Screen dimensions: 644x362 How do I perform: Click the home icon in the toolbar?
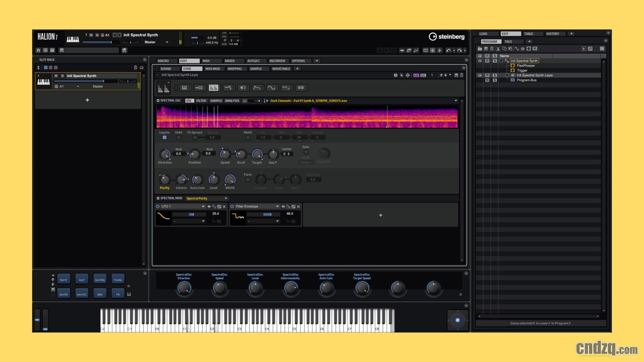[x=38, y=50]
